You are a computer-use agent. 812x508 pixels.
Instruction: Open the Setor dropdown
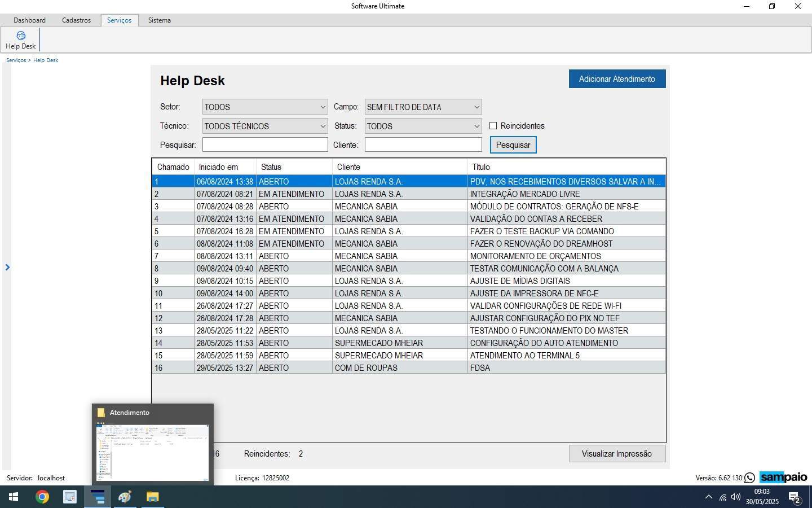(x=265, y=107)
